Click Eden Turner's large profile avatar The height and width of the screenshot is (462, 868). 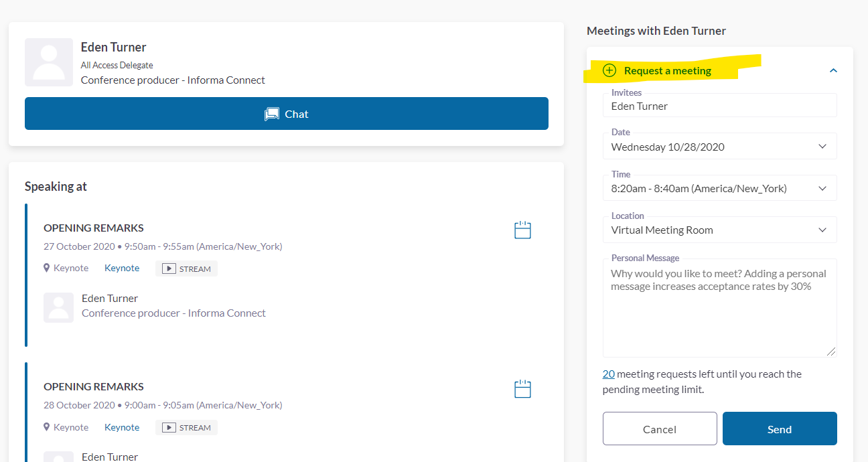point(49,62)
